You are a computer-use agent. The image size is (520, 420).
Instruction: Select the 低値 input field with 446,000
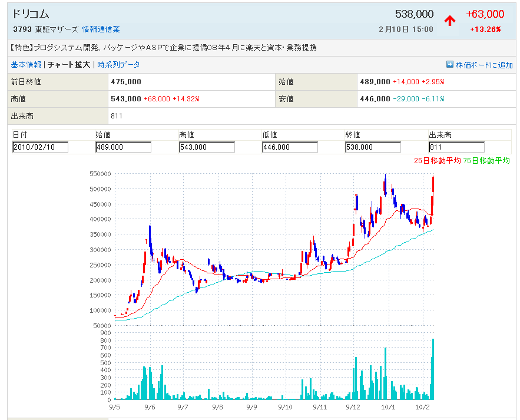(x=290, y=147)
